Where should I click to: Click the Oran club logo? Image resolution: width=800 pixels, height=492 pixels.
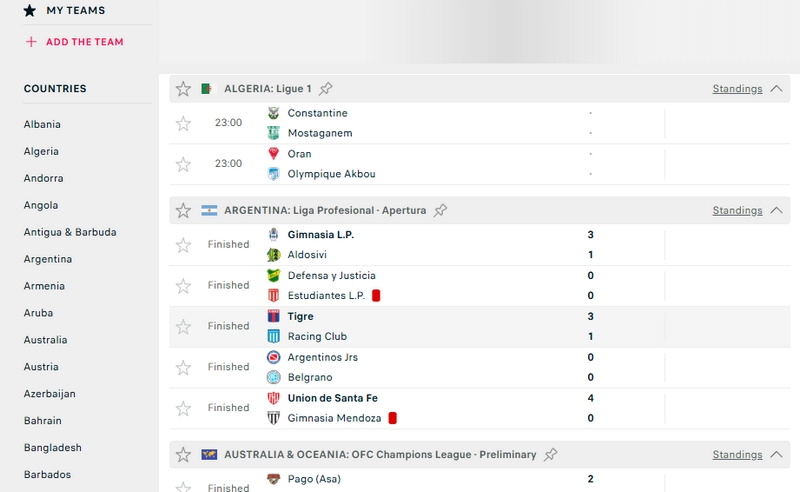274,154
